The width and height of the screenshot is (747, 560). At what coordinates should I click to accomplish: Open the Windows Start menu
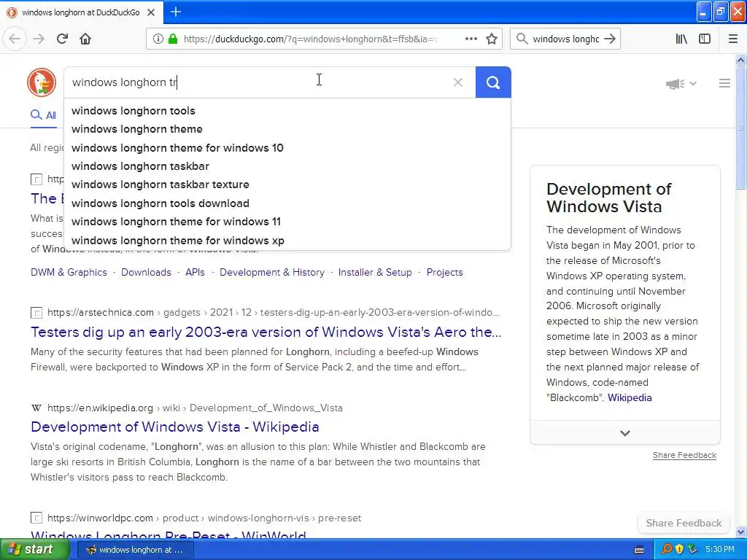[x=34, y=550]
